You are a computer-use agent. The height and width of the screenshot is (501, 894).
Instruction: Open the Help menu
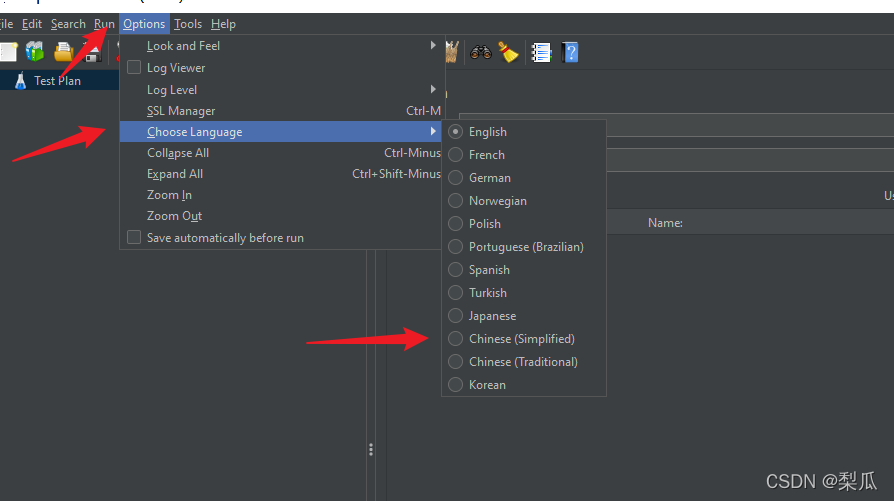223,24
